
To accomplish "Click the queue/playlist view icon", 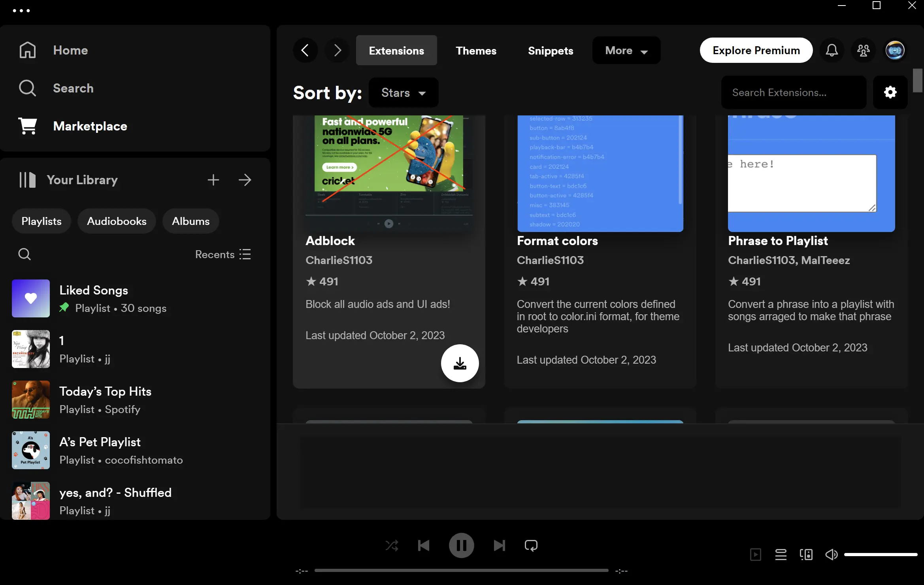I will [780, 554].
